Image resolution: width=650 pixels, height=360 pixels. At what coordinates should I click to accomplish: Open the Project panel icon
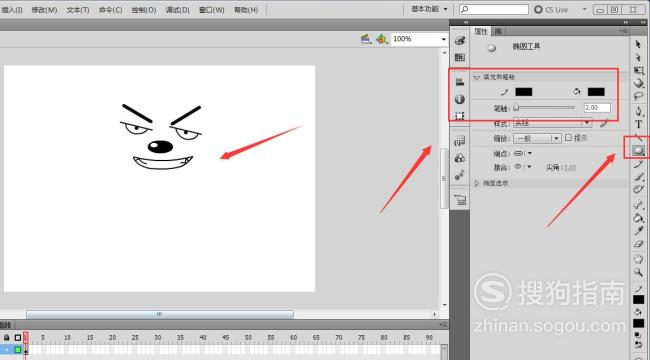pos(460,200)
